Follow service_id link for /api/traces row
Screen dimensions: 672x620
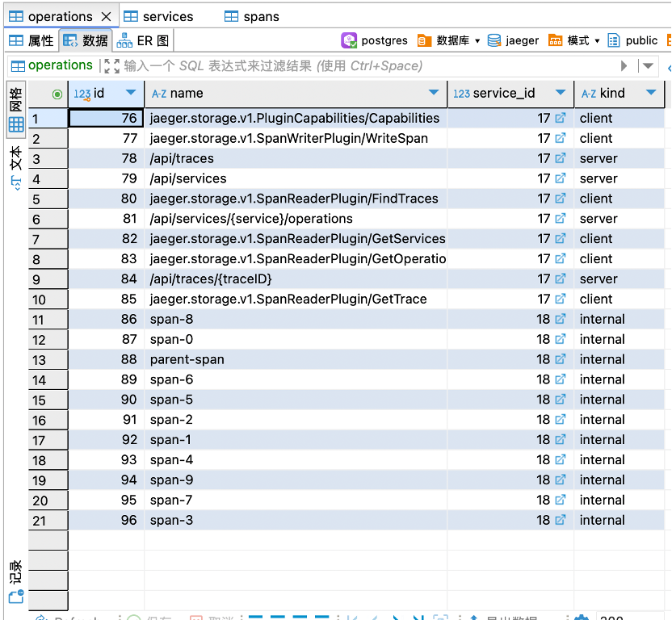point(561,158)
